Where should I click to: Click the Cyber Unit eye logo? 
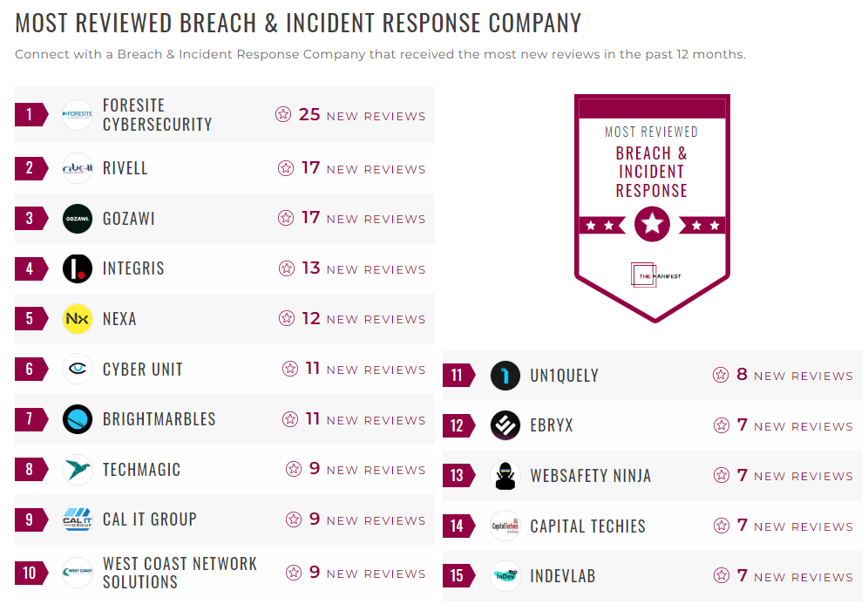point(77,369)
